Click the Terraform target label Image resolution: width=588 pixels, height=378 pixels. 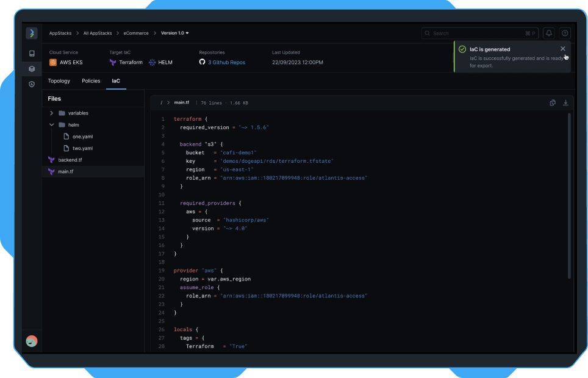(x=131, y=62)
